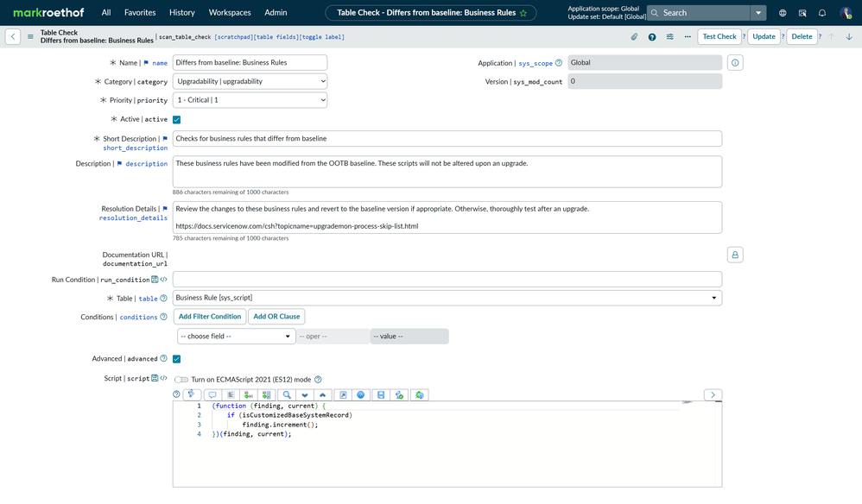Open the History menu
Screen dimensions: 862x504
click(x=181, y=13)
